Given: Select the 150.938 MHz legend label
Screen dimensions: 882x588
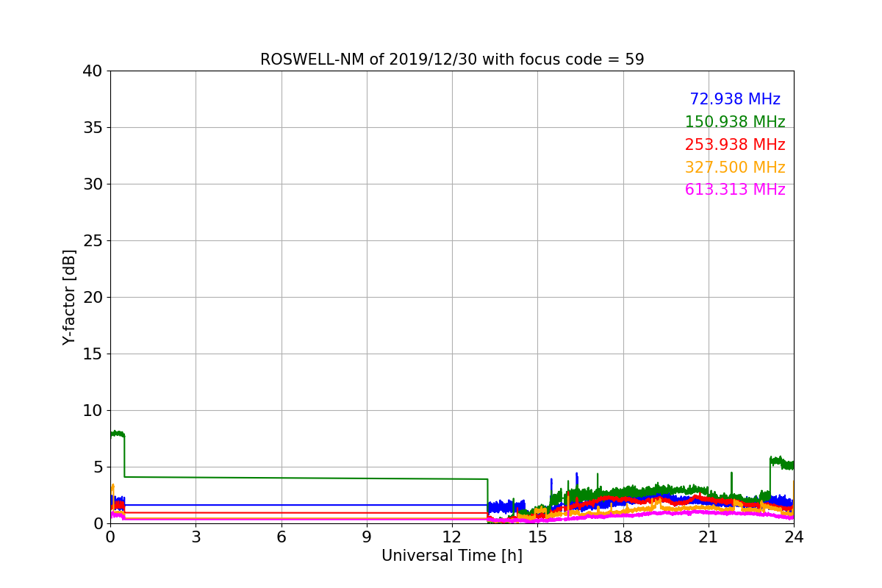Looking at the screenshot, I should pyautogui.click(x=735, y=122).
